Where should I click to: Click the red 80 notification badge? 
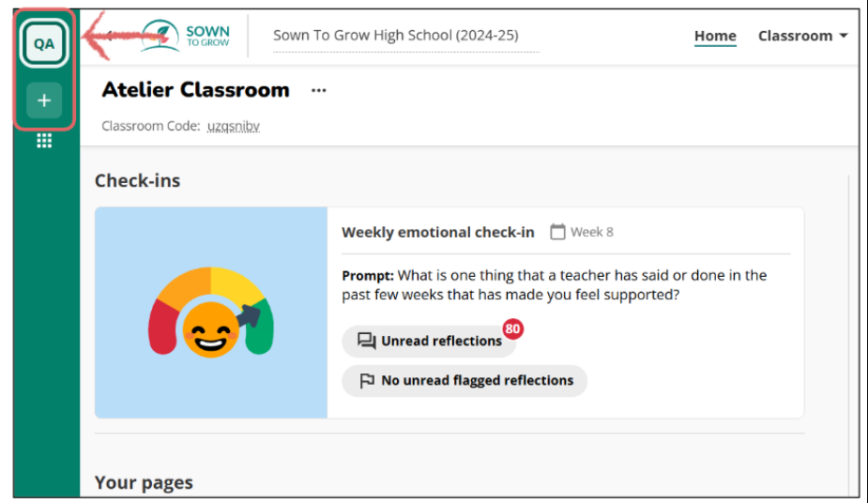point(512,329)
